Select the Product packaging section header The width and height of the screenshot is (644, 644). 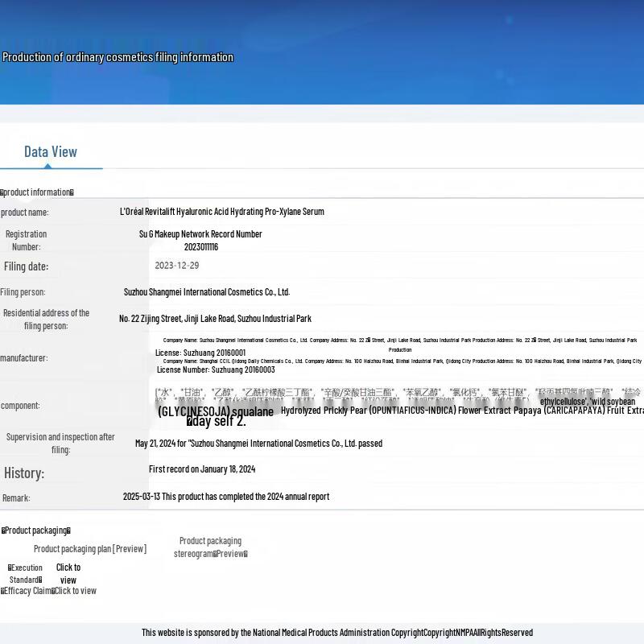pyautogui.click(x=36, y=530)
